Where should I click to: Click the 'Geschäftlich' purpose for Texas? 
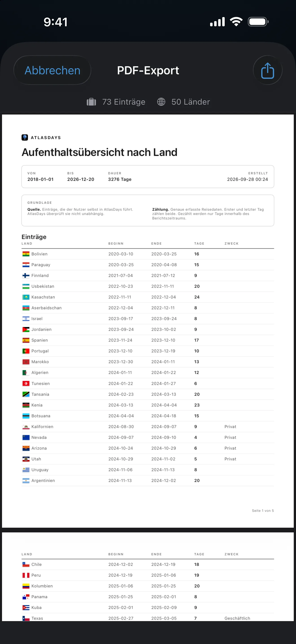(237, 618)
